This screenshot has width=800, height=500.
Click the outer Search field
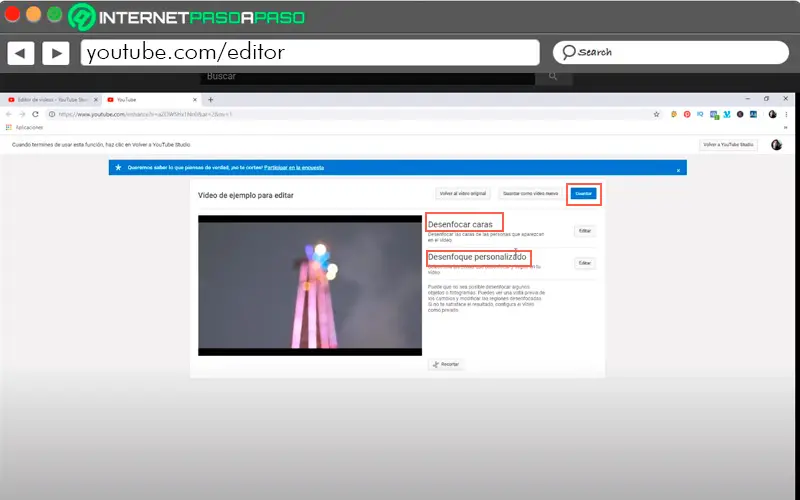(671, 53)
